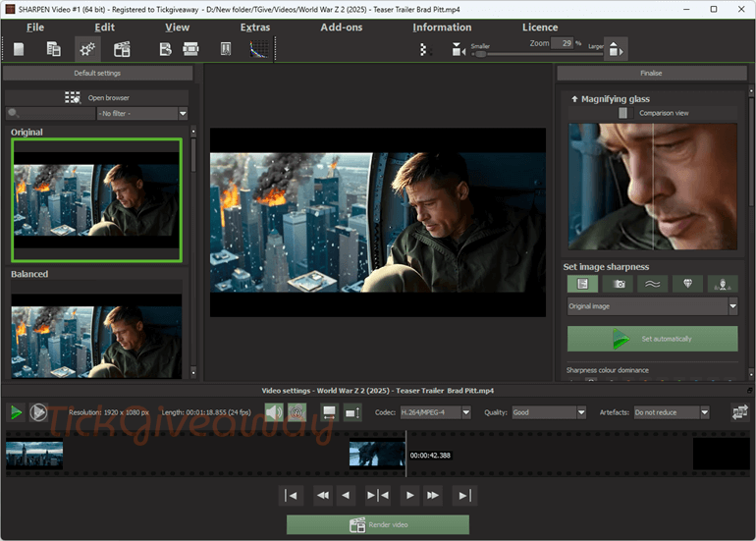Click the vertical height resize icon

pos(352,412)
